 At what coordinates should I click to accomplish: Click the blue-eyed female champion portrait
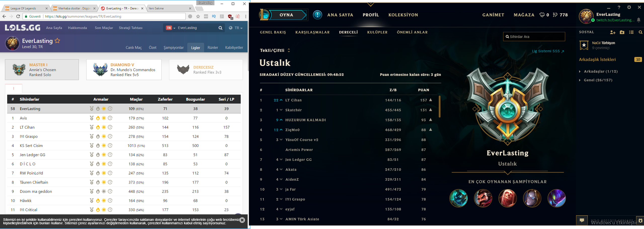tap(532, 198)
